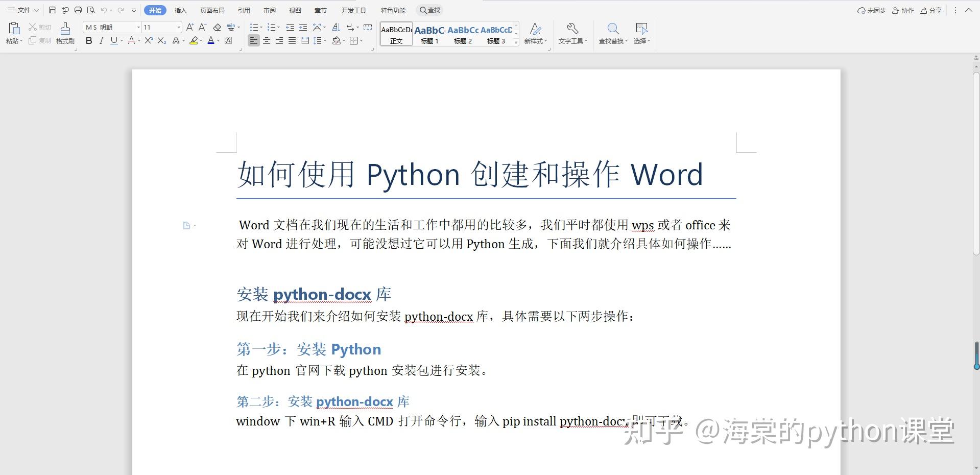Viewport: 980px width, 475px height.
Task: Clear formatting with the eraser icon
Action: pos(217,27)
